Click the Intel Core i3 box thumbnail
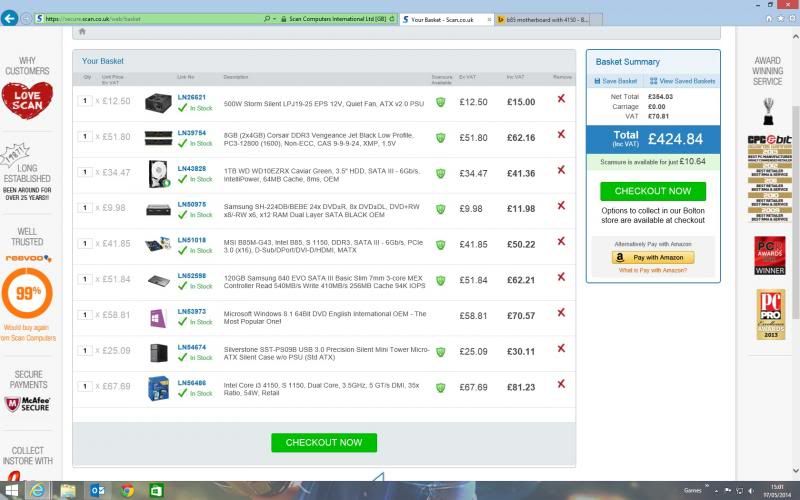This screenshot has width=800, height=500. (158, 388)
